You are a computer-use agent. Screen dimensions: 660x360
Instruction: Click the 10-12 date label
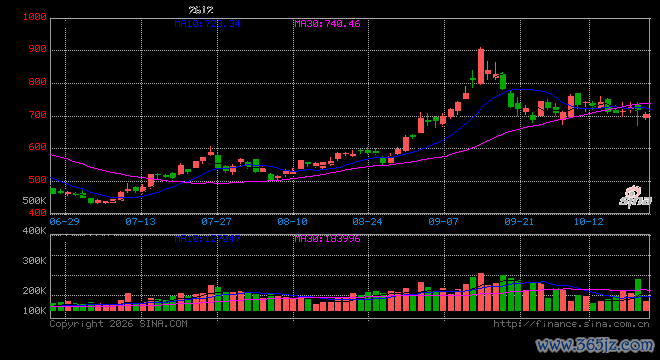coord(588,221)
